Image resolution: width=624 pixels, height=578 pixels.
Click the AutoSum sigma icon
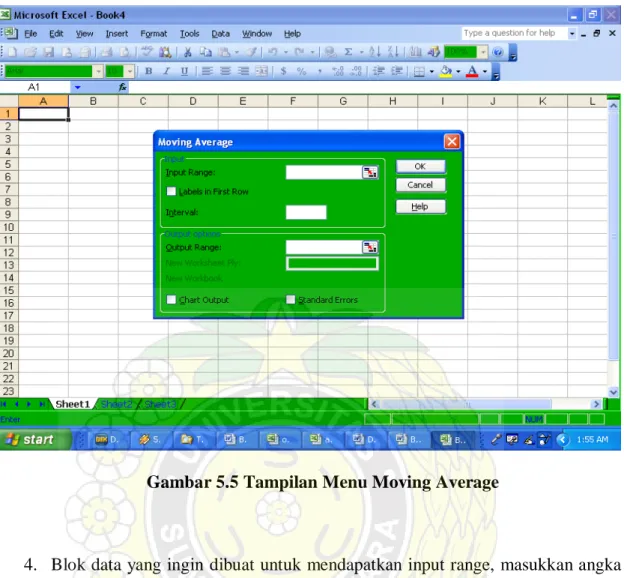click(348, 52)
